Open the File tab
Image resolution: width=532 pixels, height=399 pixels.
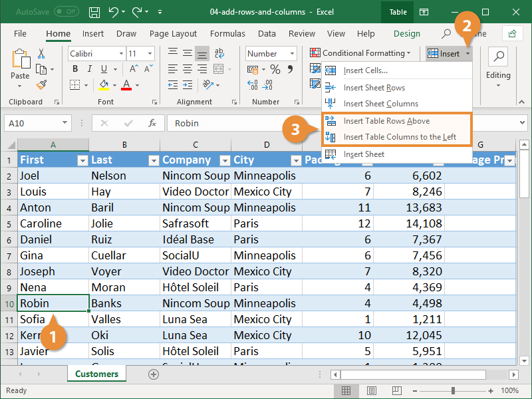tap(20, 34)
